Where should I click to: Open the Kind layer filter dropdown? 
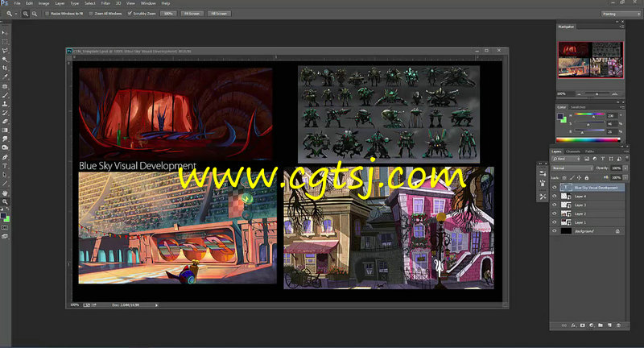[x=566, y=159]
